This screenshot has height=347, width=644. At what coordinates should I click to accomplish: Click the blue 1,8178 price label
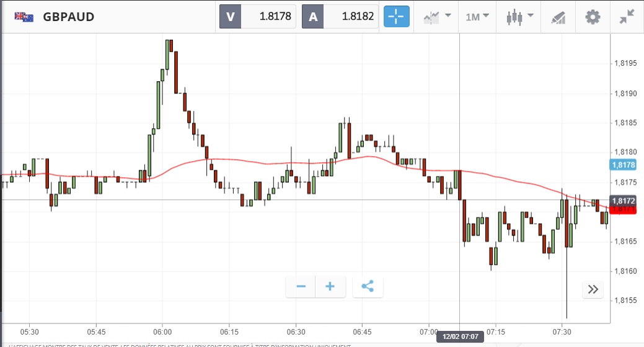click(623, 165)
